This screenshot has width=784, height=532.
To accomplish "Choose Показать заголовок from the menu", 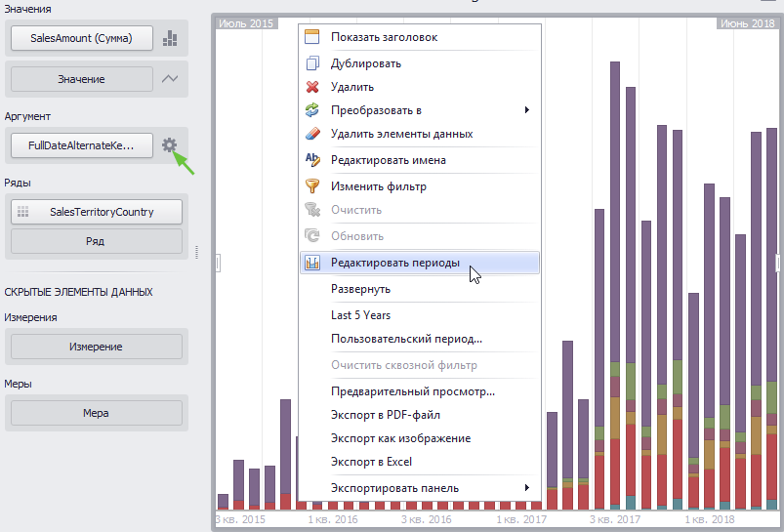I will click(x=420, y=37).
